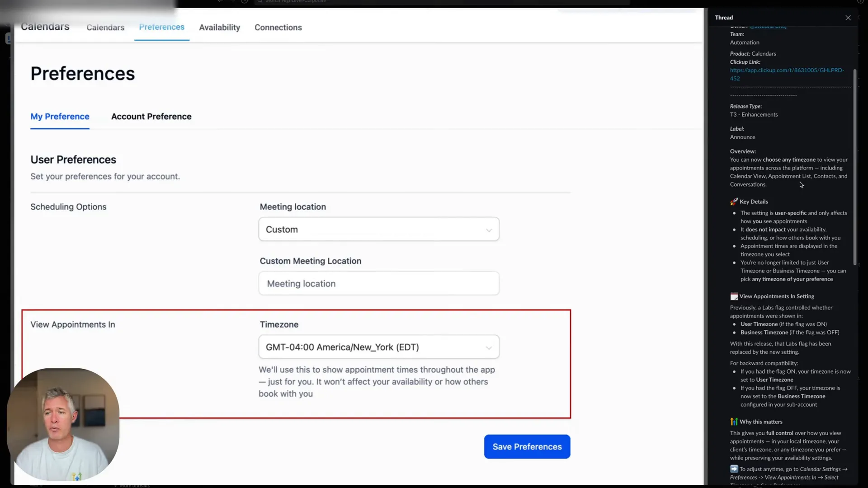The image size is (868, 488).
Task: Select the Calendars tab
Action: [105, 28]
